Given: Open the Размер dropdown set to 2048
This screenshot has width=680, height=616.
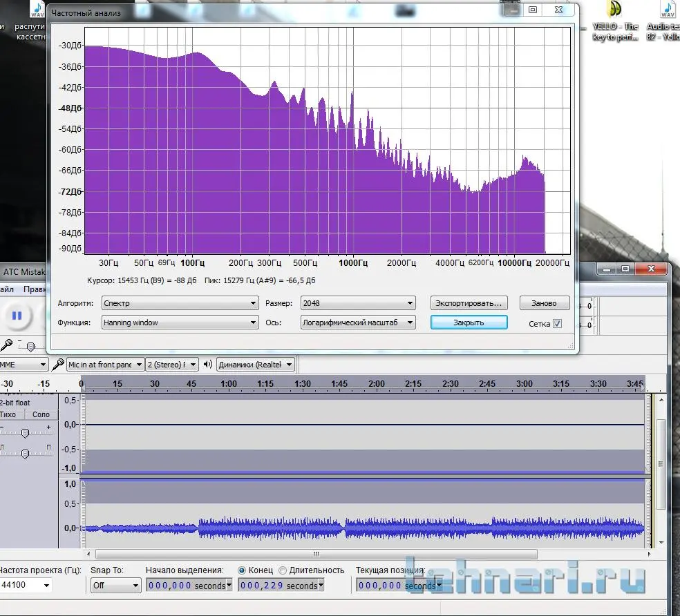Looking at the screenshot, I should pos(358,303).
